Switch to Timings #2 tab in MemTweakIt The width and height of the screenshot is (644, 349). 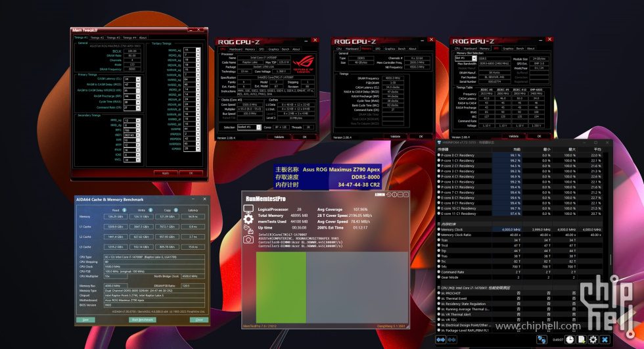tap(97, 37)
